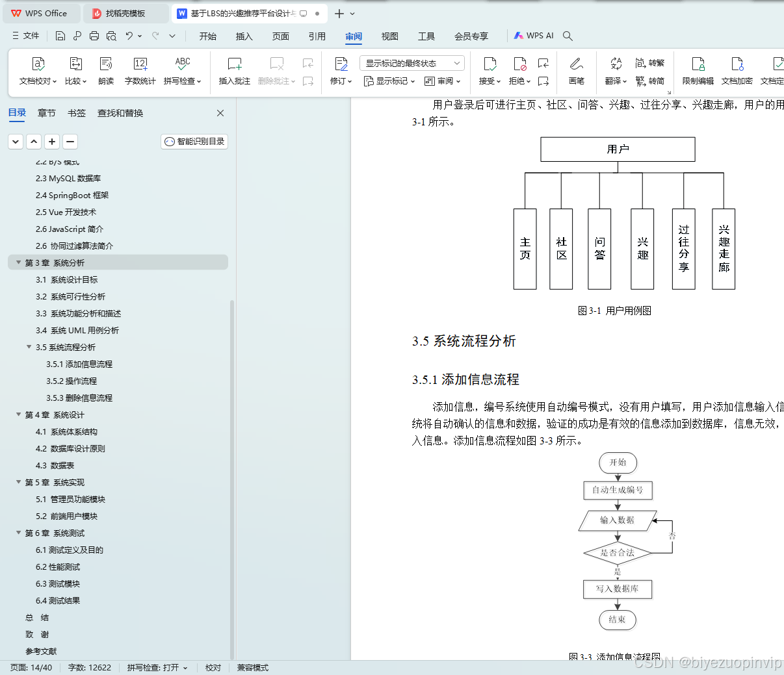Image resolution: width=784 pixels, height=675 pixels.
Task: Jump to 参考文献 outline entry
Action: point(41,651)
